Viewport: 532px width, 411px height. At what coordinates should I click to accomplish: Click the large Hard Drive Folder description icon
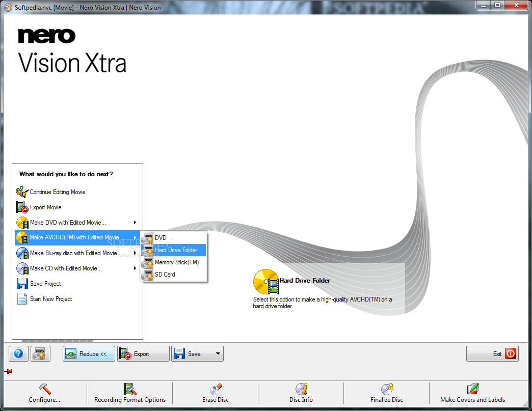(x=266, y=282)
